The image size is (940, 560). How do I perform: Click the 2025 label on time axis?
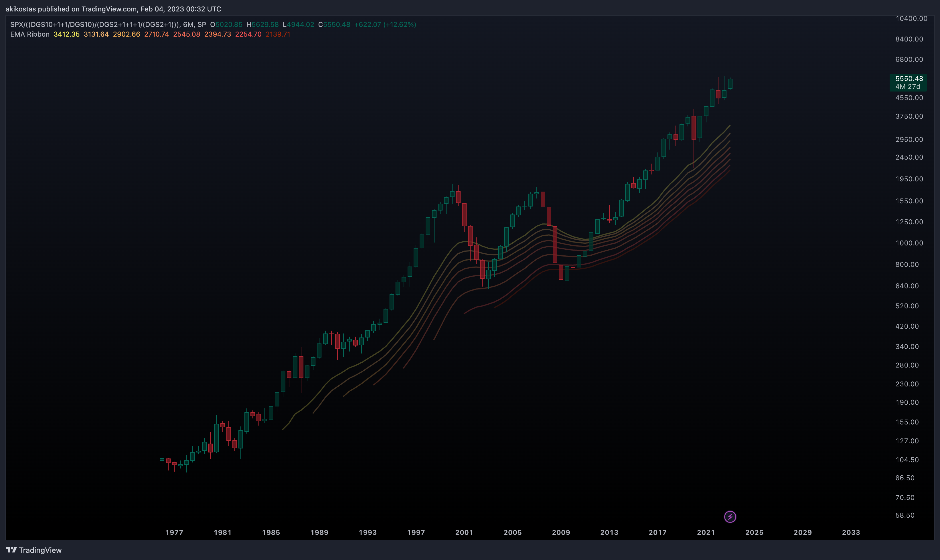tap(754, 533)
